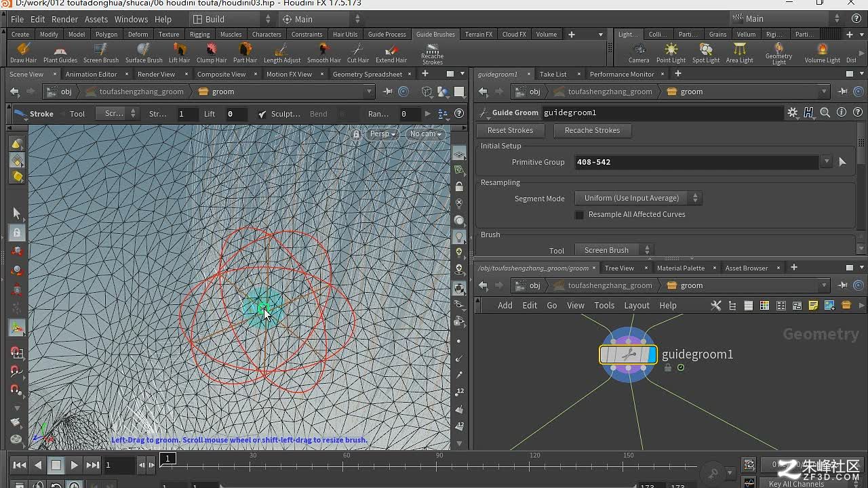This screenshot has width=868, height=488.
Task: Select the Plant Guides shelf tool
Action: tap(60, 53)
